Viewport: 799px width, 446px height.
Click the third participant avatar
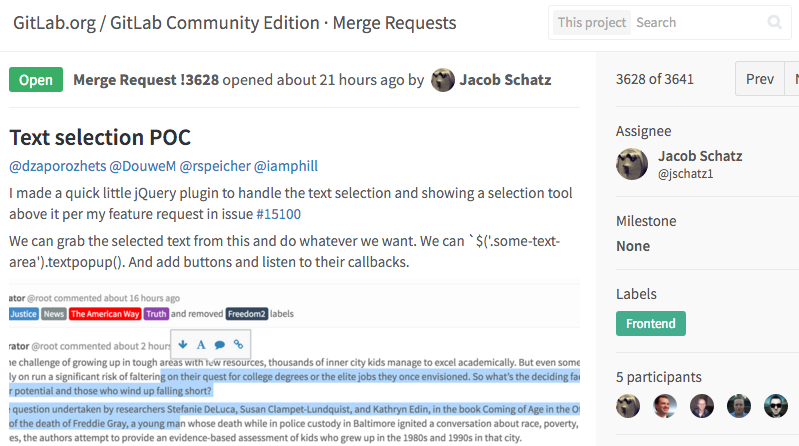point(702,406)
